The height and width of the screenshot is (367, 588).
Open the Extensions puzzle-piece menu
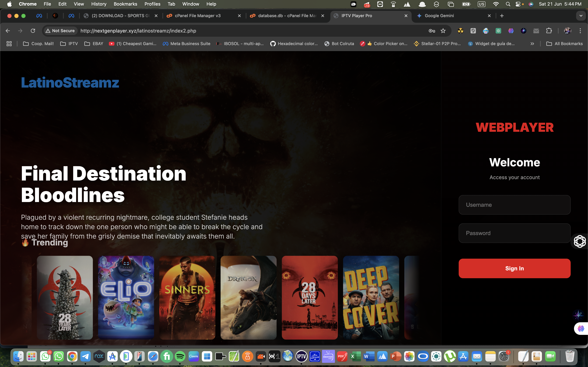(x=549, y=31)
